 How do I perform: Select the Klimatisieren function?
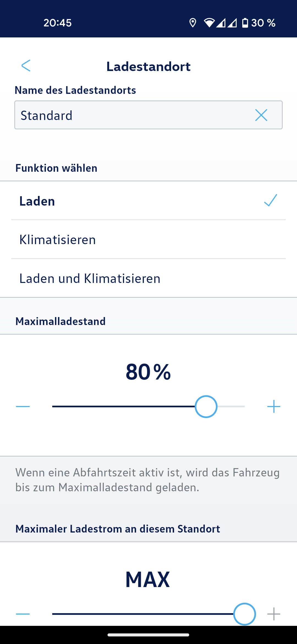(58, 240)
